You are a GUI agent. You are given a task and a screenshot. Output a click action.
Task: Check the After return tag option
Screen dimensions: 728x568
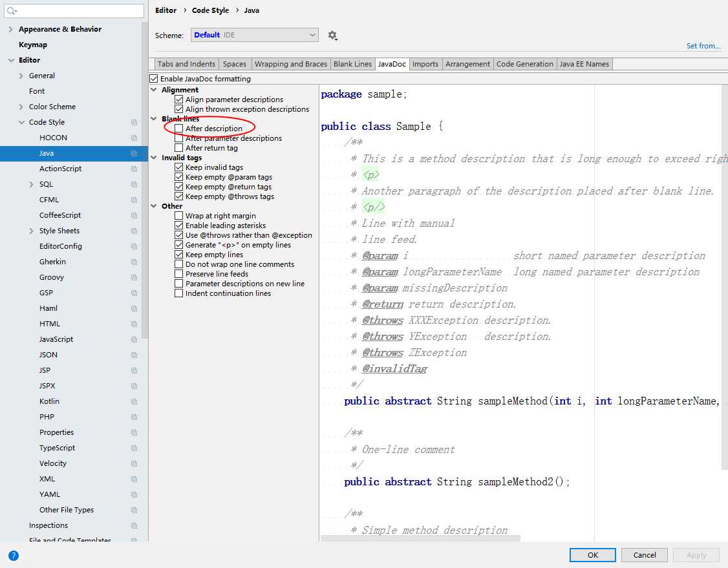pos(178,148)
